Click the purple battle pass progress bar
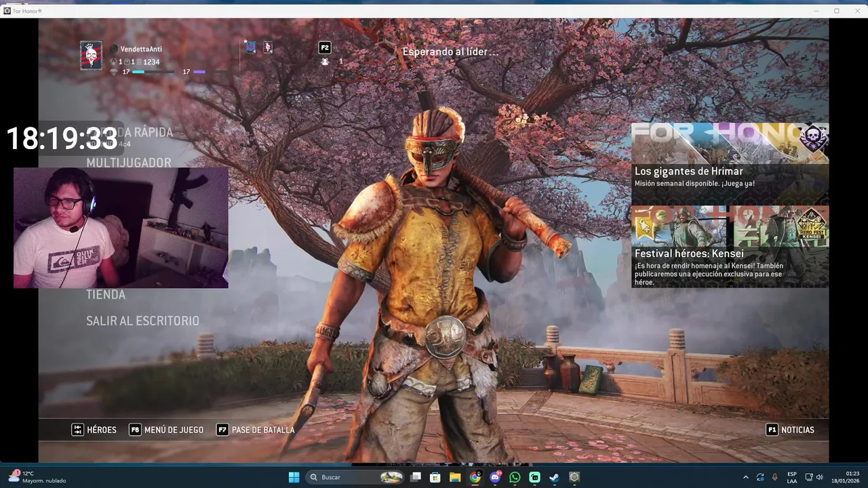This screenshot has height=488, width=868. [210, 72]
